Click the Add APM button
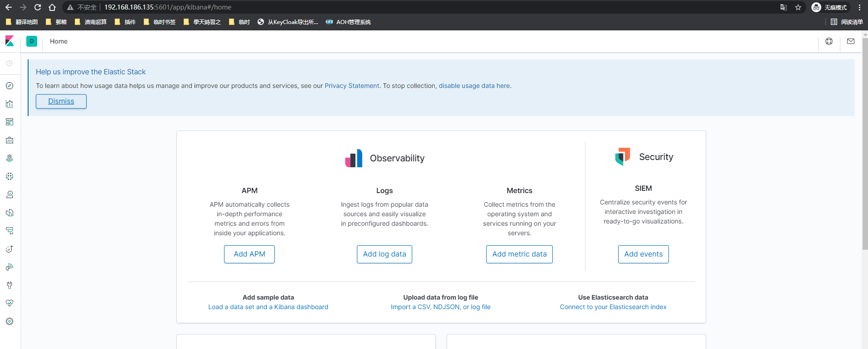 (249, 254)
